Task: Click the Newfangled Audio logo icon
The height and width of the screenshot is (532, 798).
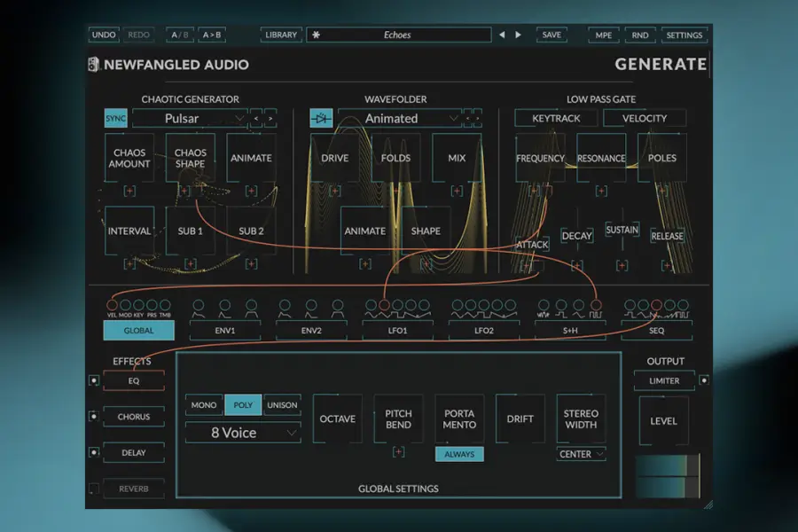Action: (x=93, y=64)
